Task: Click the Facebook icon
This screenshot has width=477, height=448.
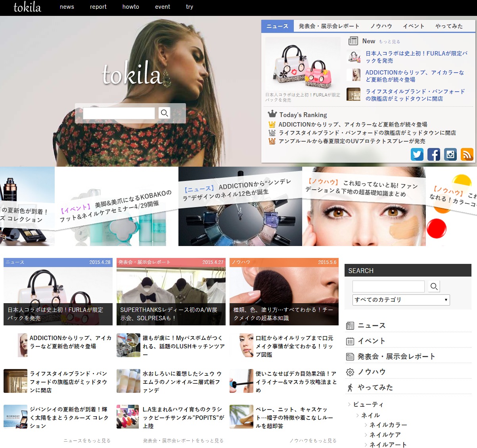Action: click(x=433, y=154)
